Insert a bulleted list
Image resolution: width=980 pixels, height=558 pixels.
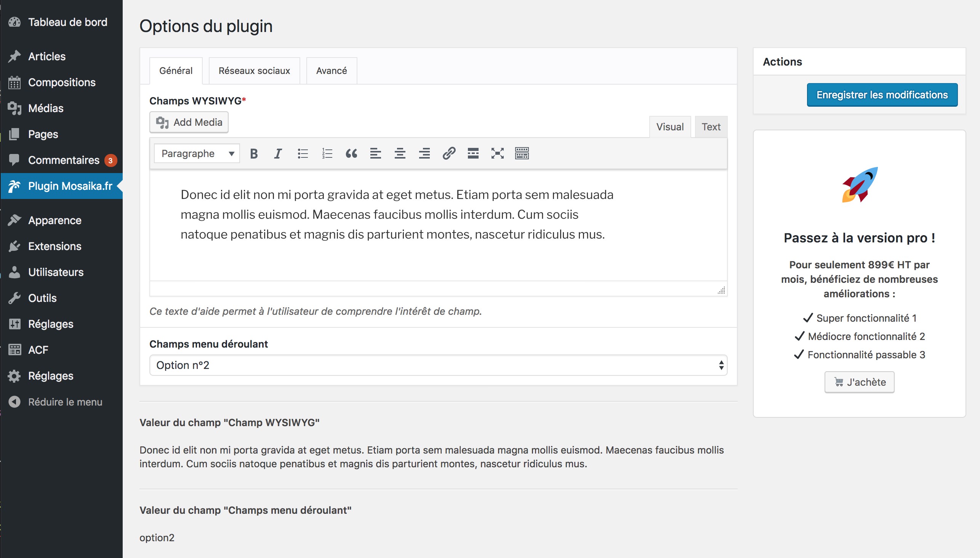pyautogui.click(x=303, y=154)
